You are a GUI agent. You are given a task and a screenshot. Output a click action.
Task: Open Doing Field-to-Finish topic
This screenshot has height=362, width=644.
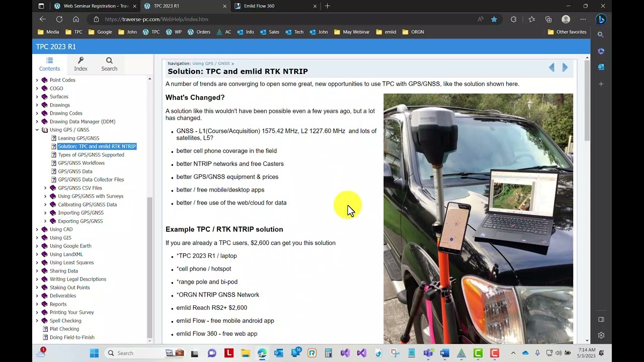(72, 337)
